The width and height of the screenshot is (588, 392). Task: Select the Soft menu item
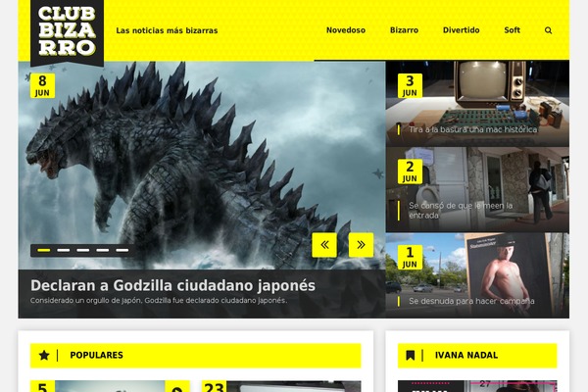click(512, 30)
